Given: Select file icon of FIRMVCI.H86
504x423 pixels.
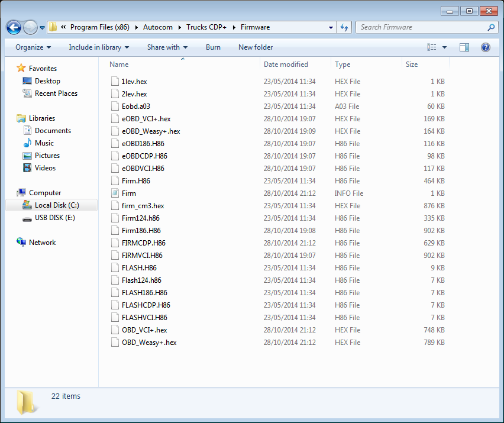Looking at the screenshot, I should pyautogui.click(x=115, y=256).
